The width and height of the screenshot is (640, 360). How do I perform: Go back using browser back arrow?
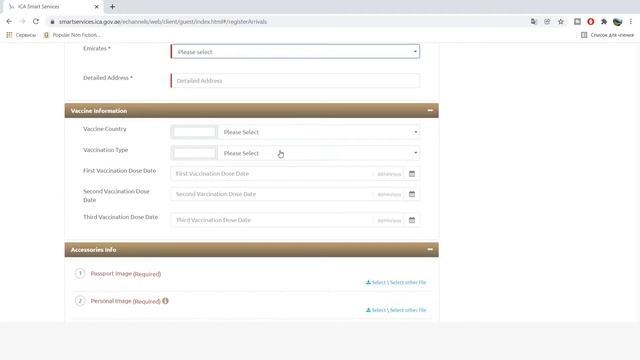(x=9, y=22)
